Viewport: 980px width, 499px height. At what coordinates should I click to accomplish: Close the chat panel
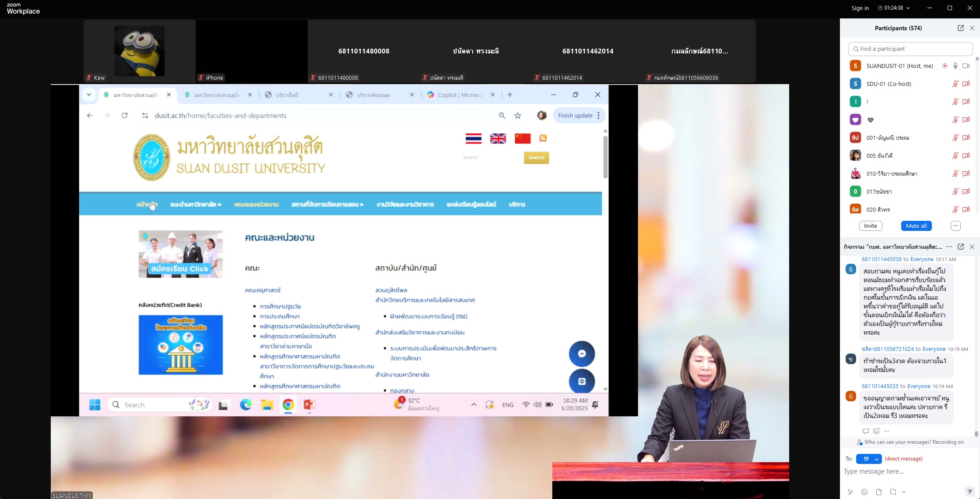tap(972, 247)
